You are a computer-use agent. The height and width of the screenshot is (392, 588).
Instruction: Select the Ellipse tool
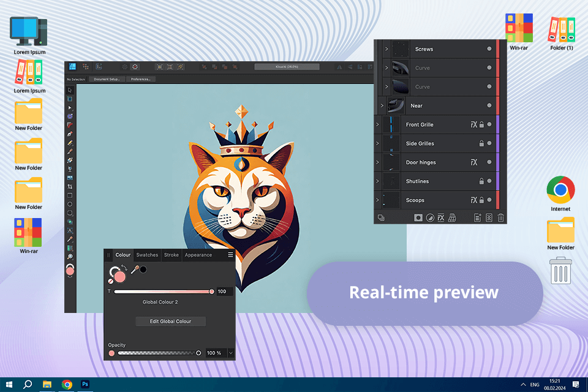point(70,204)
